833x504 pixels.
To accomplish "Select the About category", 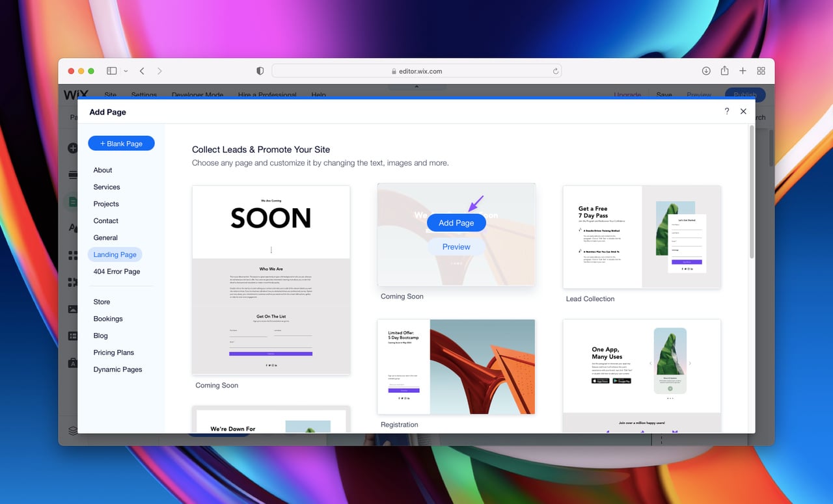I will tap(103, 170).
